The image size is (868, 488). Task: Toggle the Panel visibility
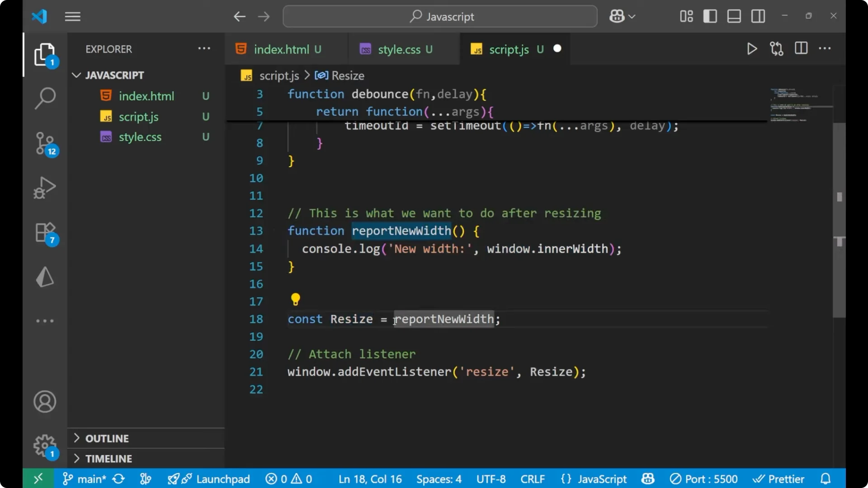pos(734,16)
